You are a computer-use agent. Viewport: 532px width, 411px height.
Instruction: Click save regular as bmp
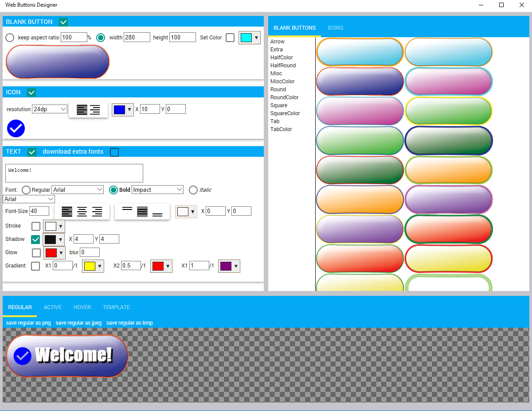click(x=129, y=323)
